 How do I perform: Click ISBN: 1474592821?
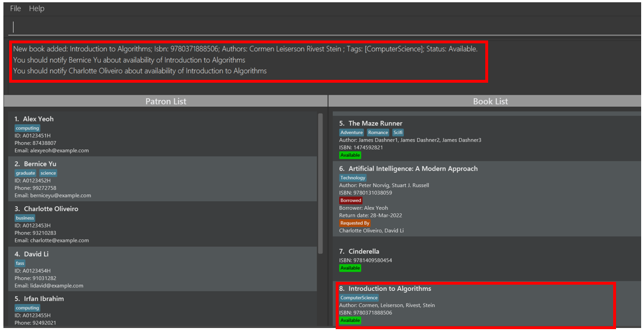coord(361,148)
